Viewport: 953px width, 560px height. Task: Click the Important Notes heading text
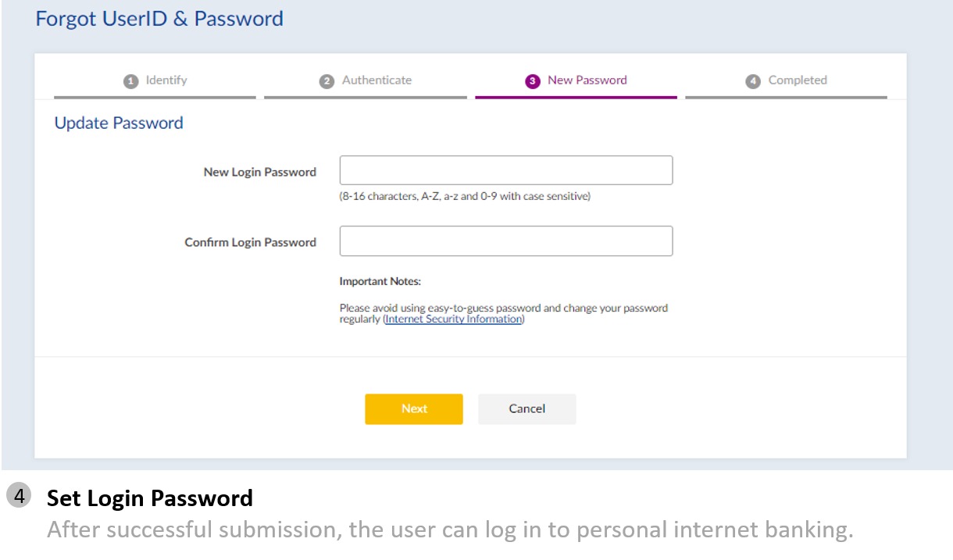click(380, 281)
